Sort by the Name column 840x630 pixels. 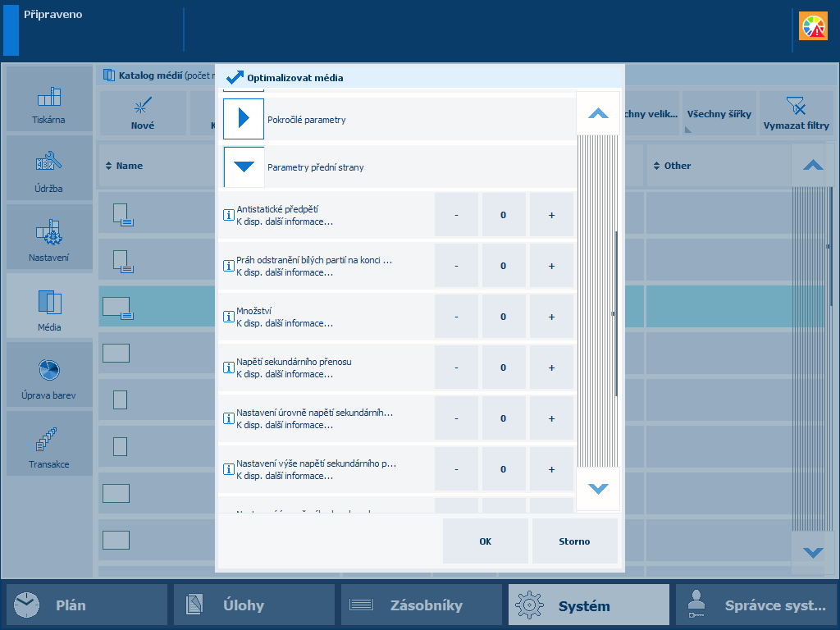125,166
